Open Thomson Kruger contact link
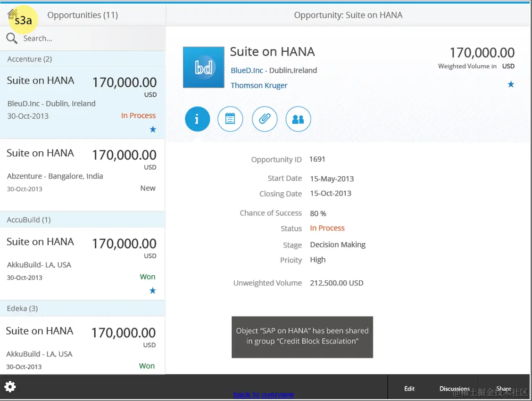532x401 pixels. [259, 85]
